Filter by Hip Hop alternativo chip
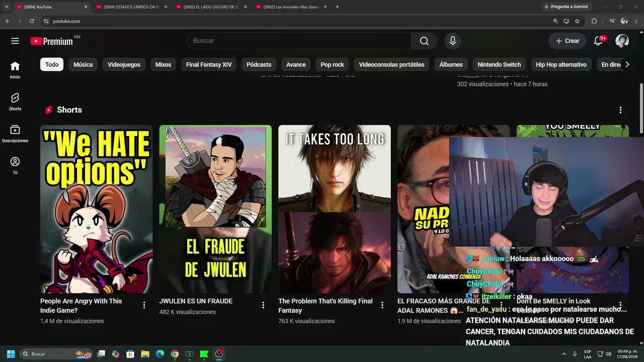 coord(561,64)
